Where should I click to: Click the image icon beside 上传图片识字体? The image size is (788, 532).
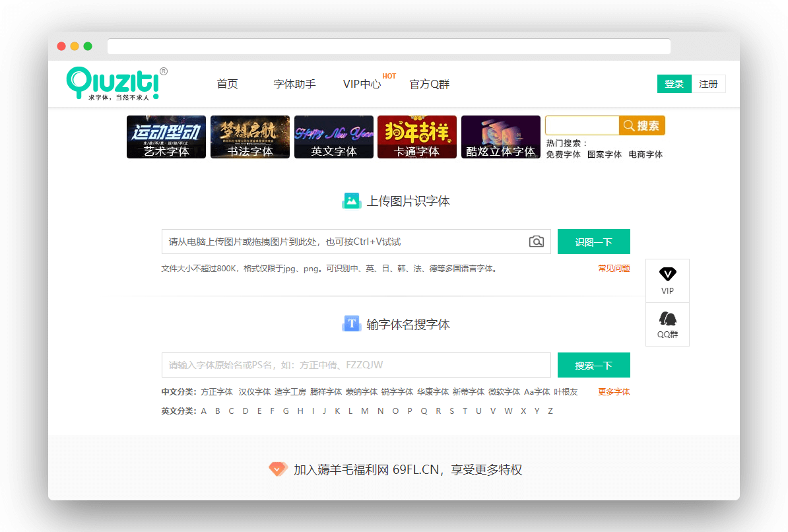tap(351, 201)
